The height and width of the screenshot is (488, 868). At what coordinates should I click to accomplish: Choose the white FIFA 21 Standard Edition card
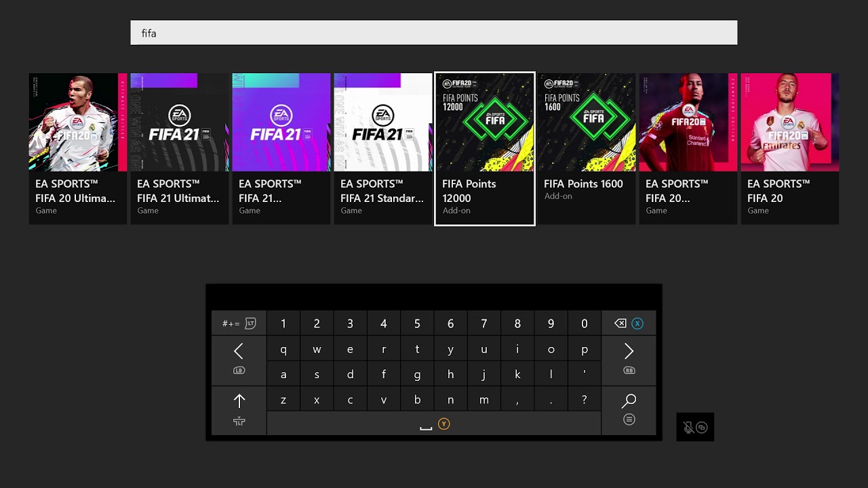(x=383, y=148)
